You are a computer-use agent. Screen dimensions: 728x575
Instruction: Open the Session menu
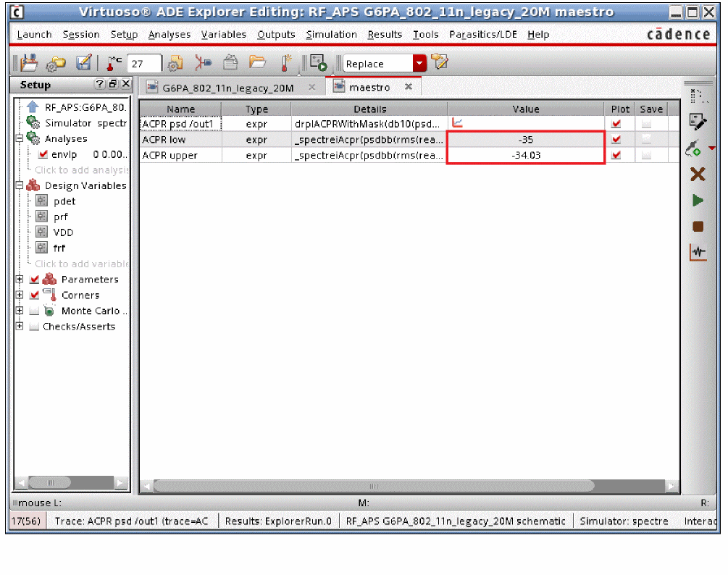pos(81,34)
